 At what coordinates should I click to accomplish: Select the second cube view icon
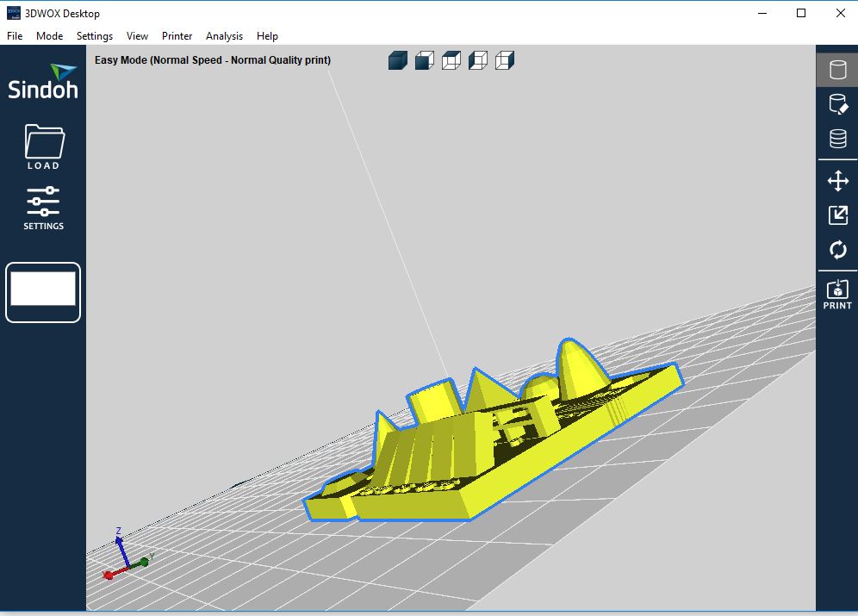point(425,60)
